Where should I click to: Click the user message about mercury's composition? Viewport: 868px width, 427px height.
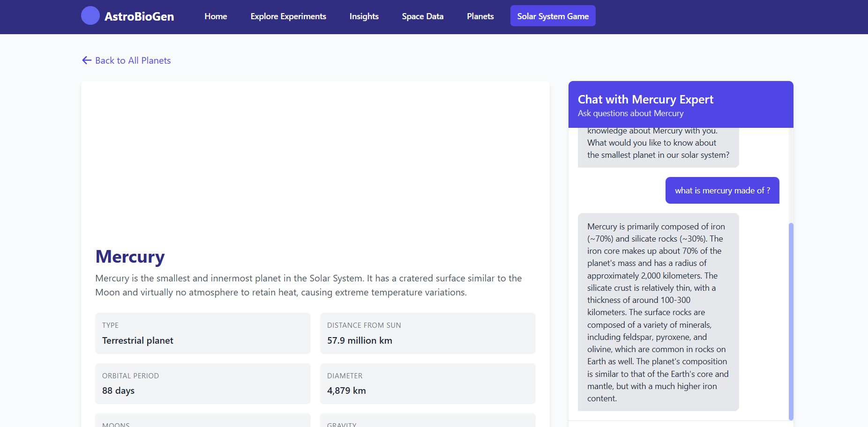(x=722, y=191)
